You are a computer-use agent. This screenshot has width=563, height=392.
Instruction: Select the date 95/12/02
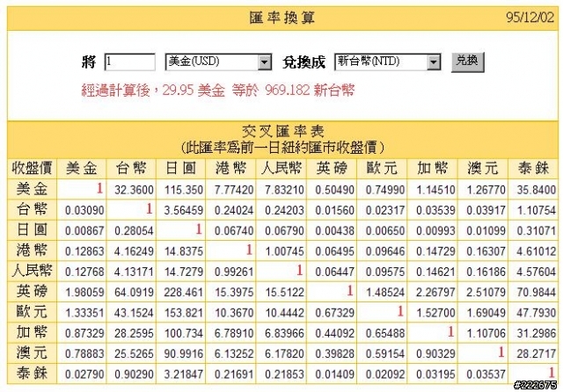point(530,18)
